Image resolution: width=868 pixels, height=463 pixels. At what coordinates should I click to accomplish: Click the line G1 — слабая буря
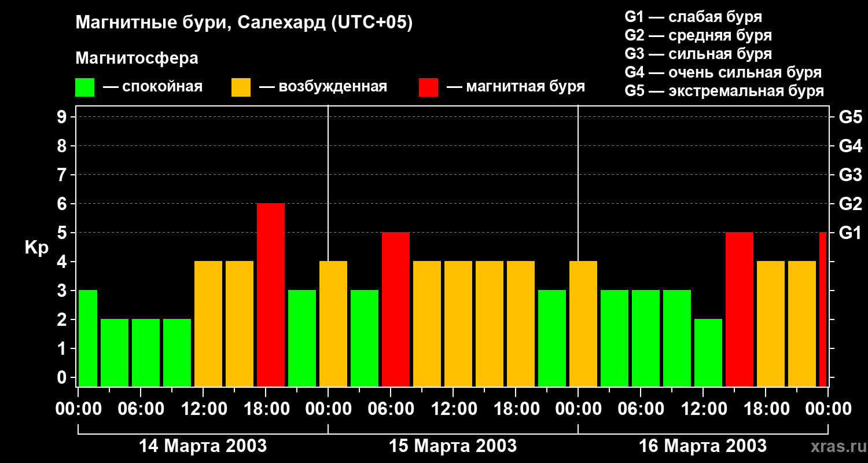point(693,17)
